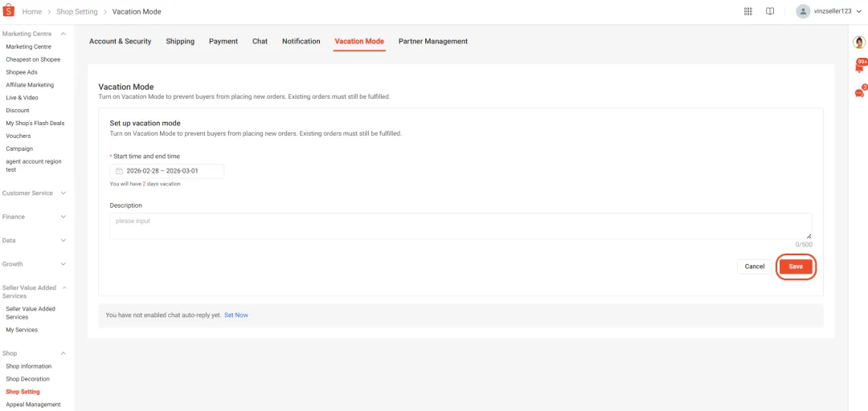Open agent account region test item
This screenshot has width=868, height=411.
point(34,166)
